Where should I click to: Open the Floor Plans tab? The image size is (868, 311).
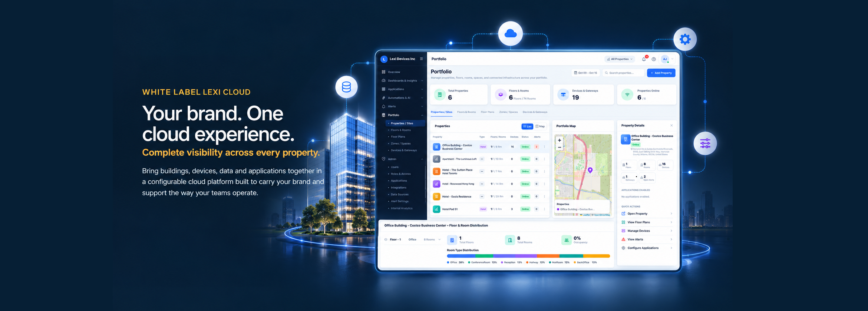tap(488, 112)
